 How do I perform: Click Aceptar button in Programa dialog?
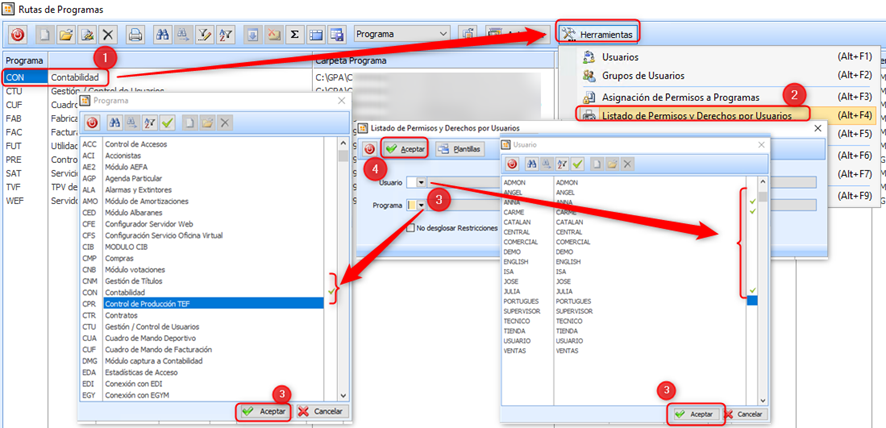264,411
